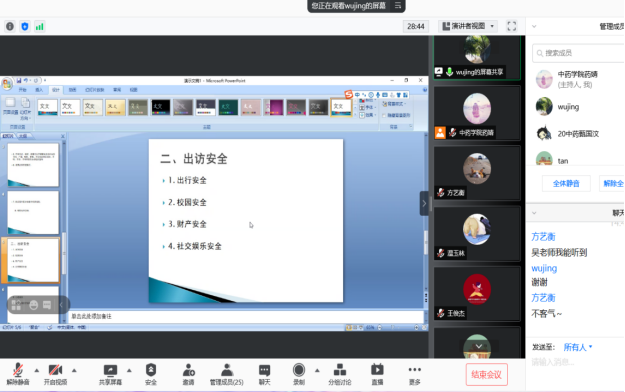Expand arrow next to 解除静音 for audio options
Screen dimensions: 625x392
tap(37, 370)
